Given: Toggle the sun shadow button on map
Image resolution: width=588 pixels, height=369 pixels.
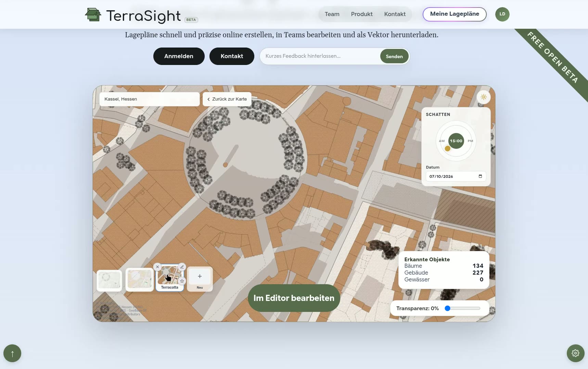Looking at the screenshot, I should pos(484,97).
